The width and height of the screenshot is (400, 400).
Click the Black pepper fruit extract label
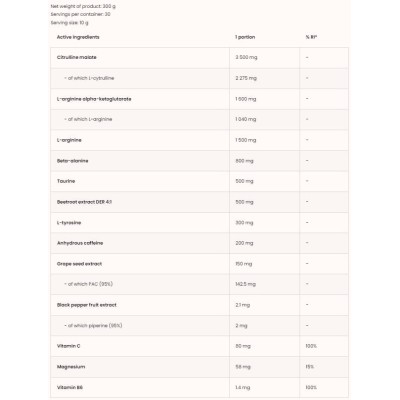tap(87, 305)
